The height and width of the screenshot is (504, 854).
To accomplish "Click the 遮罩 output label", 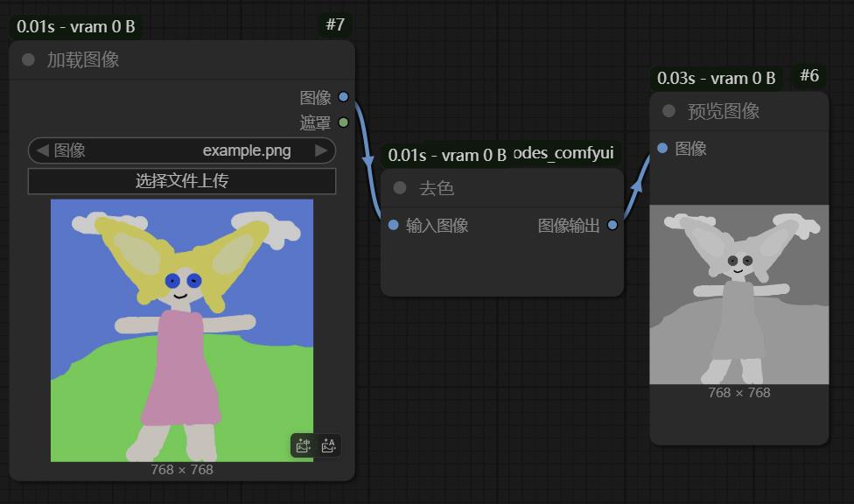I will (315, 122).
